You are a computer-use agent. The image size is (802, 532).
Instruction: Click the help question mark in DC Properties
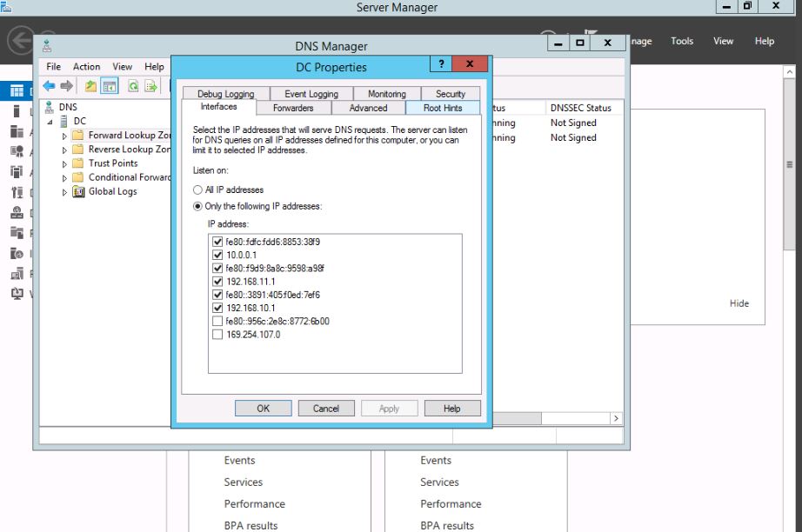point(441,65)
